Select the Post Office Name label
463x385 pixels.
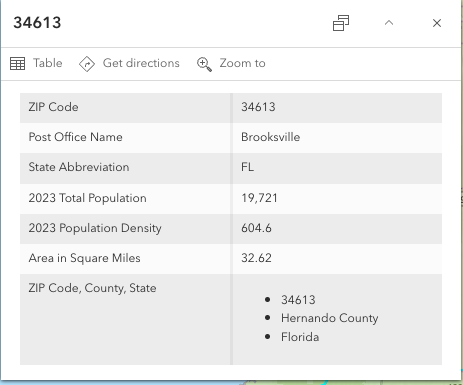tap(75, 137)
